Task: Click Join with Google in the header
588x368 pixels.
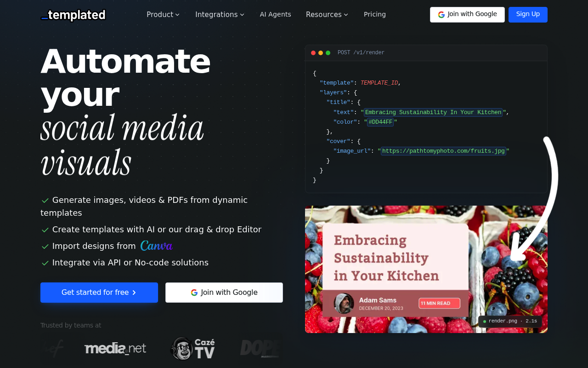Action: click(467, 15)
